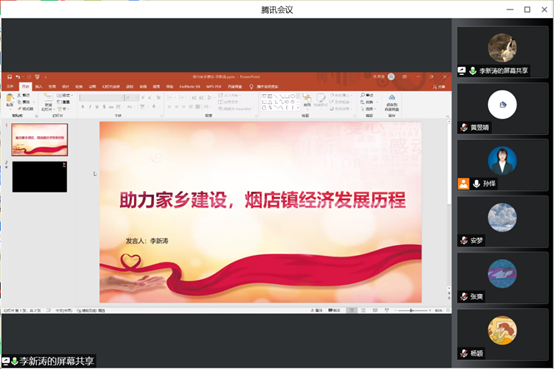This screenshot has width=554, height=369.
Task: Click the Comments button in status bar
Action: coord(334,310)
